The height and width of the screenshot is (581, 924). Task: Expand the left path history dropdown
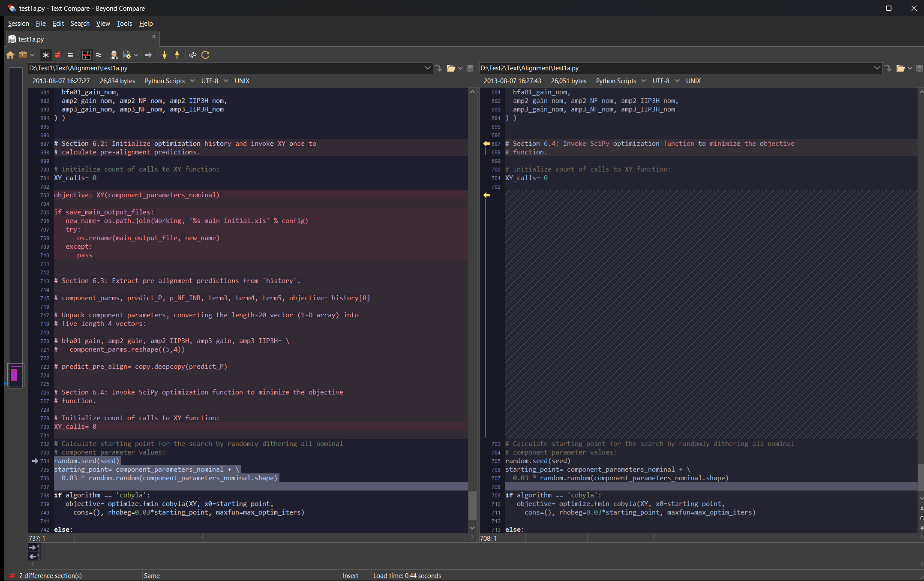tap(427, 68)
